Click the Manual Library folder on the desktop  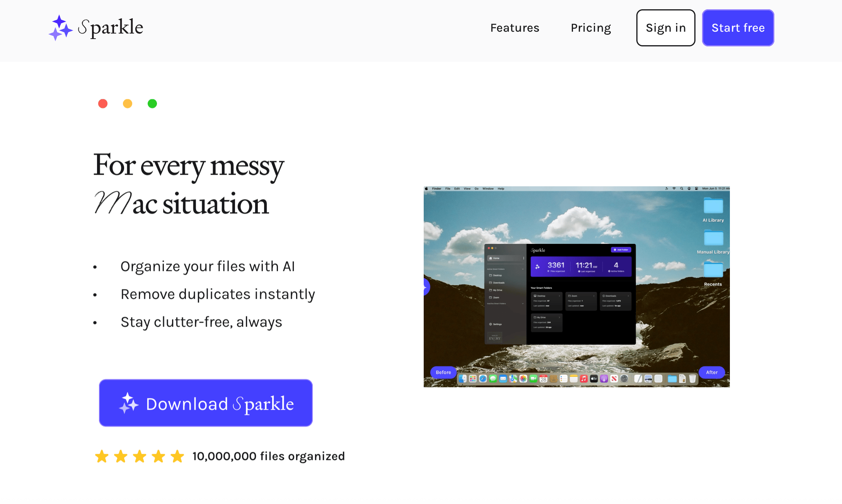tap(713, 242)
